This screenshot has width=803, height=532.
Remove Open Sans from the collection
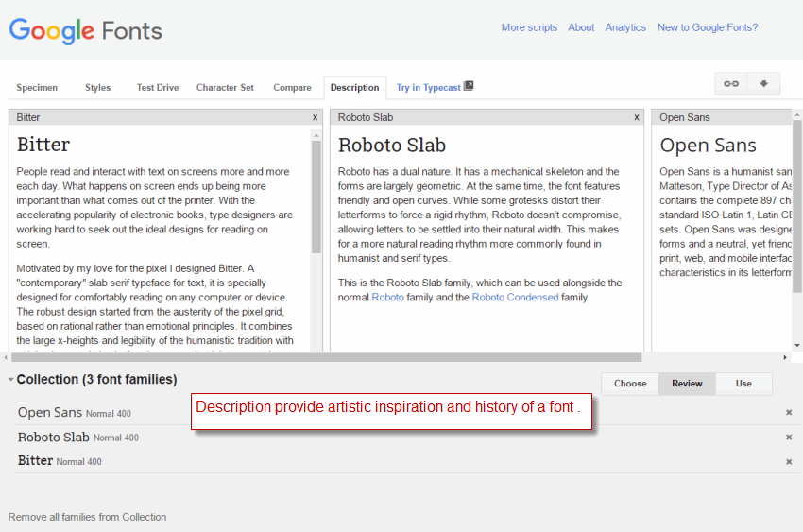click(x=789, y=412)
